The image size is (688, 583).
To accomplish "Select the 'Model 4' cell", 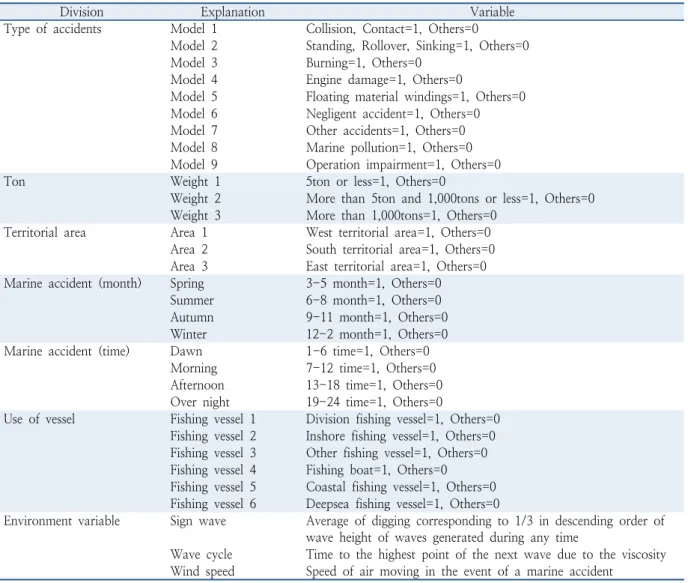I will (194, 80).
